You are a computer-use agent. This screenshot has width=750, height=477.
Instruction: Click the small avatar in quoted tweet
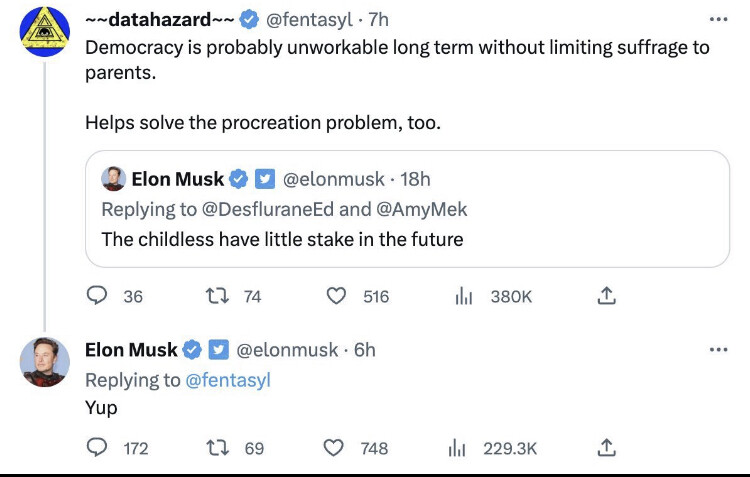coord(113,179)
